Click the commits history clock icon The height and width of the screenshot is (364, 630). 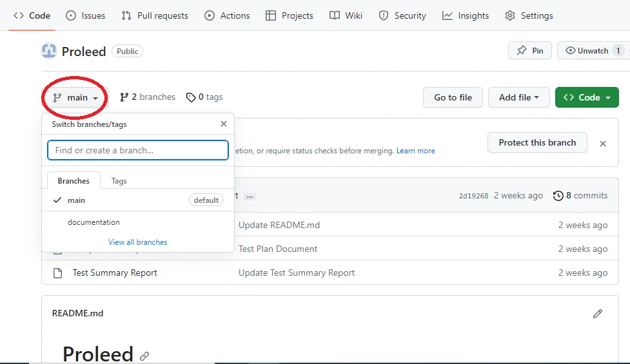558,195
